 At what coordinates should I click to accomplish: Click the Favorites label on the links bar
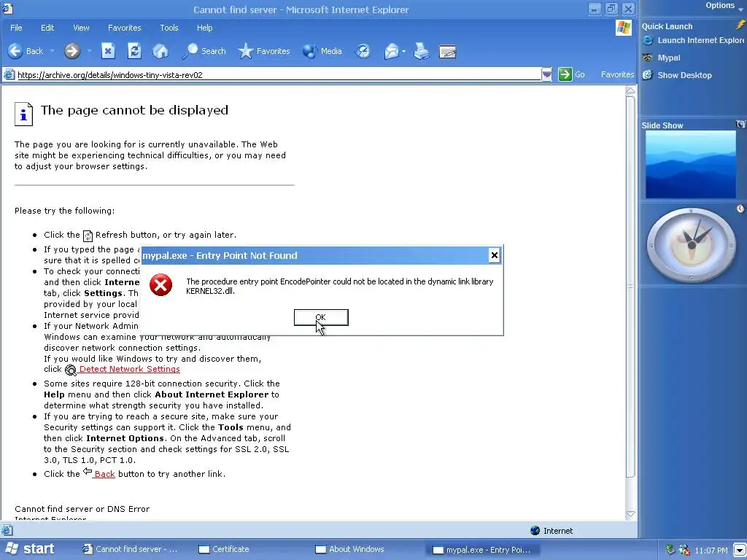617,74
